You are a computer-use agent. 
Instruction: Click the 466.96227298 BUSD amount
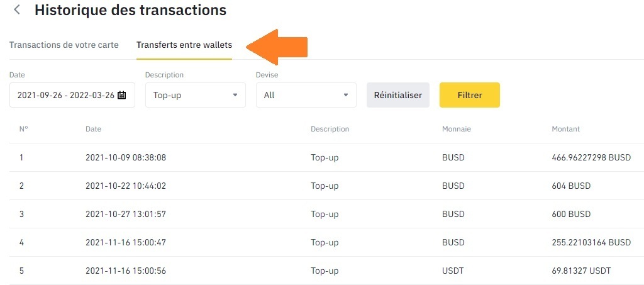(x=591, y=157)
